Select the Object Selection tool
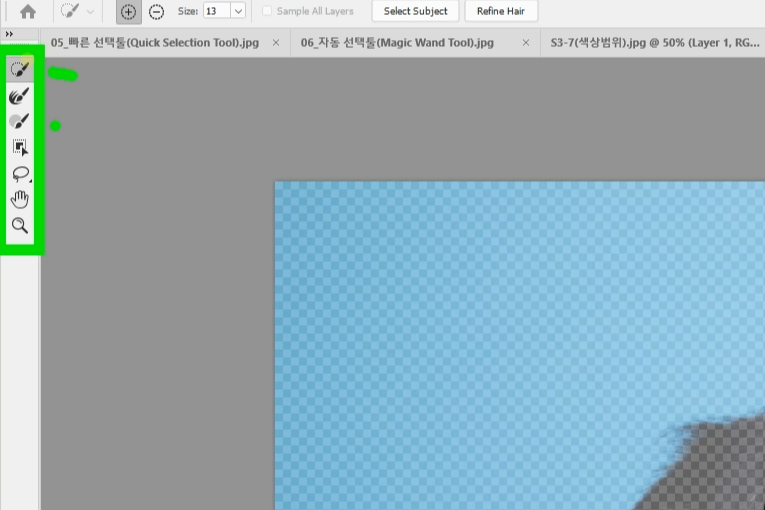Viewport: 765px width, 510px height. [20, 147]
